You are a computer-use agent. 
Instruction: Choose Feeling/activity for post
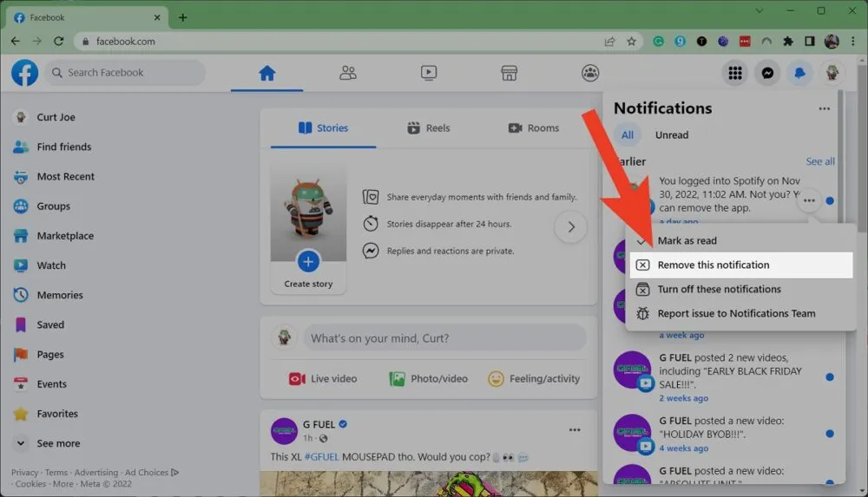(x=534, y=378)
